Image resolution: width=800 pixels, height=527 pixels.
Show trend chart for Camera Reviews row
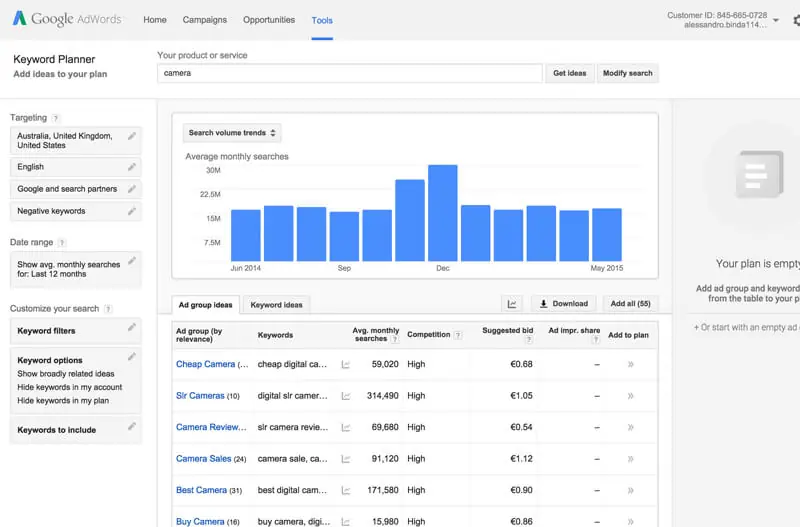[x=345, y=428]
